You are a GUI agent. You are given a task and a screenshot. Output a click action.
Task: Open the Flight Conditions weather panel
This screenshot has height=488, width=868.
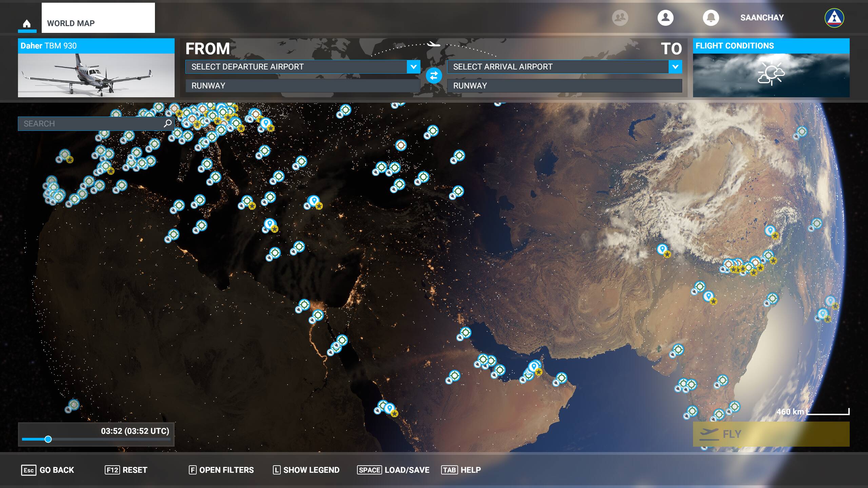pyautogui.click(x=771, y=68)
